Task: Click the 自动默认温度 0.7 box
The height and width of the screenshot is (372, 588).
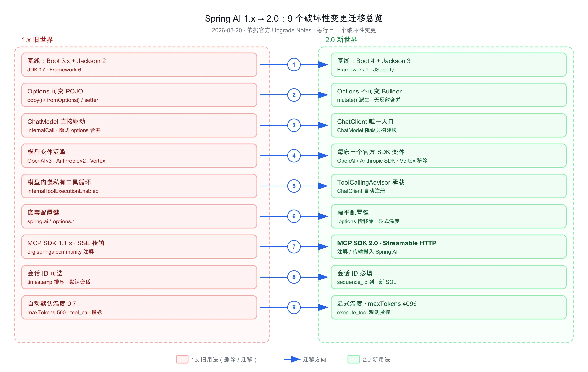Action: pos(139,307)
